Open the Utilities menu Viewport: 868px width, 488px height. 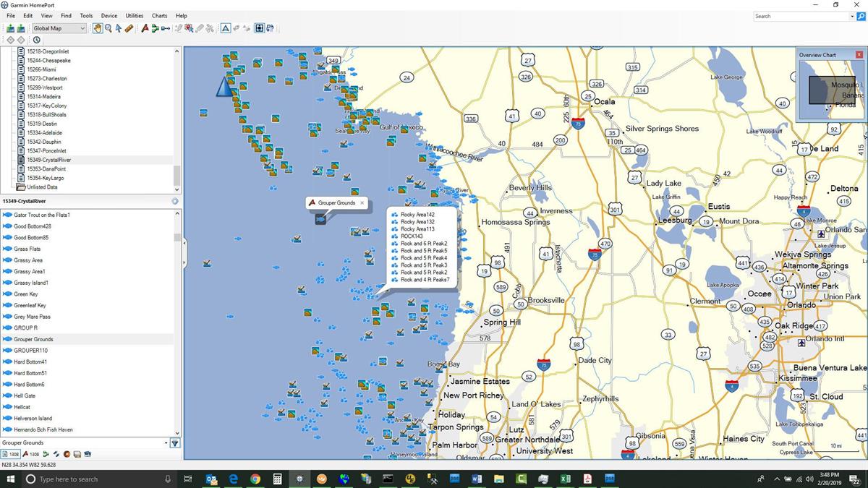click(x=135, y=16)
